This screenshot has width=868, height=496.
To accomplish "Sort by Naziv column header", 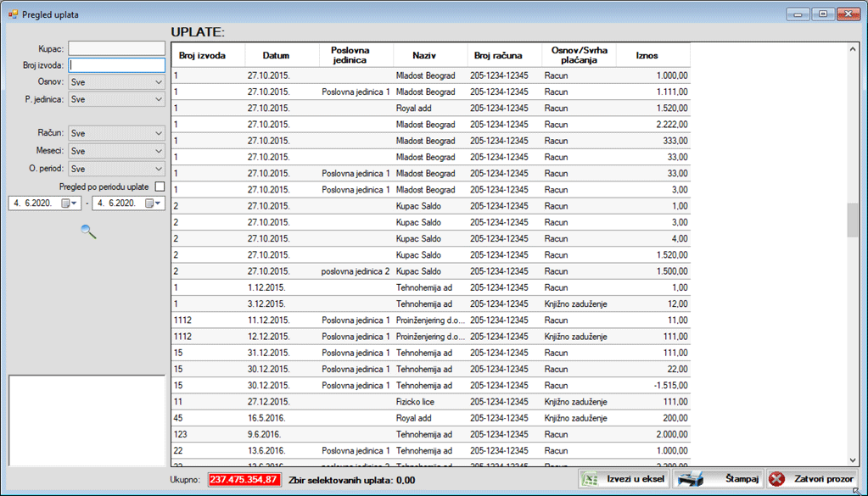I will [430, 55].
